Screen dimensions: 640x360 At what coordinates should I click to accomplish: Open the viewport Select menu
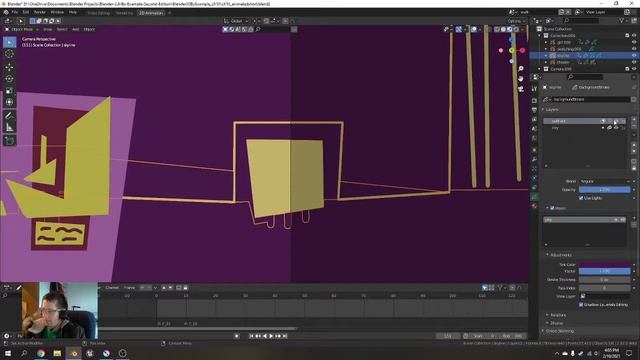point(62,29)
